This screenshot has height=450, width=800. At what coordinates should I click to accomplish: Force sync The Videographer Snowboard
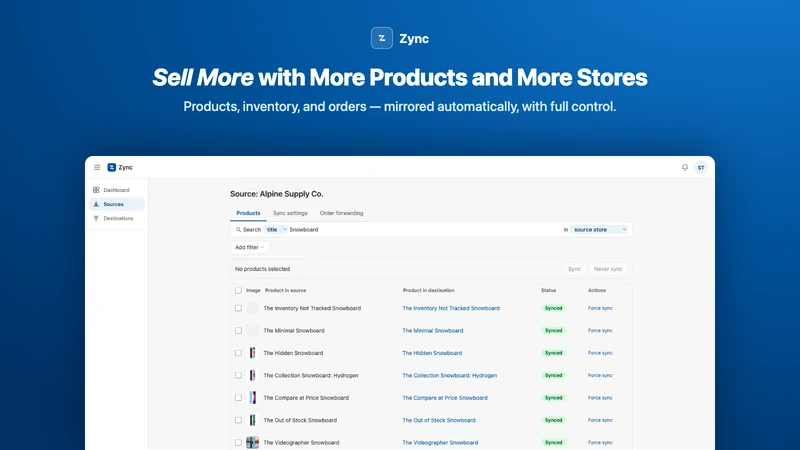[600, 442]
